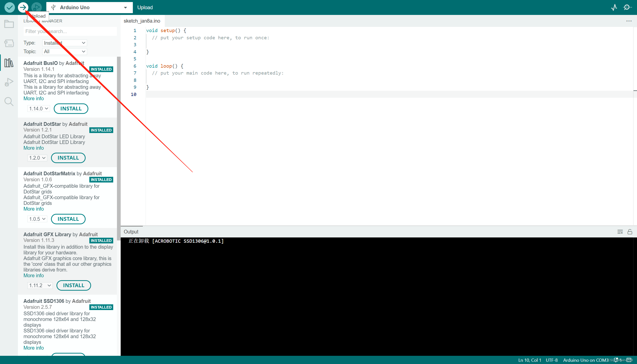
Task: Open the Boards Manager sidebar icon
Action: (9, 43)
